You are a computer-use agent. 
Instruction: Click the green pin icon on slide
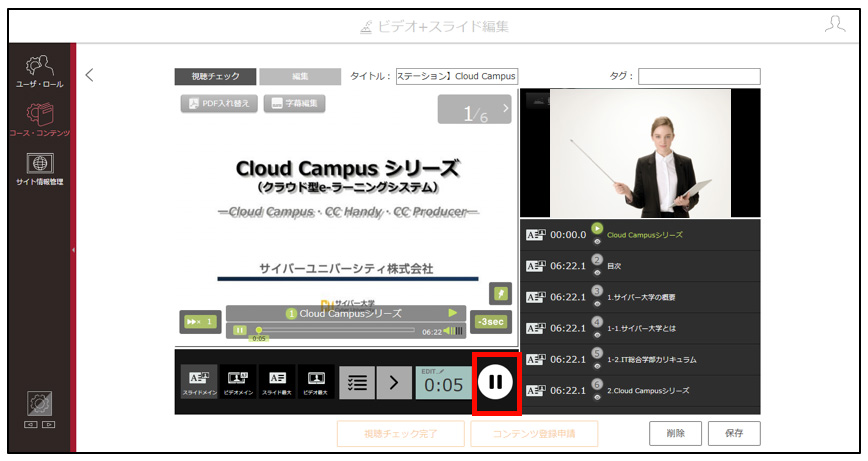click(x=500, y=293)
